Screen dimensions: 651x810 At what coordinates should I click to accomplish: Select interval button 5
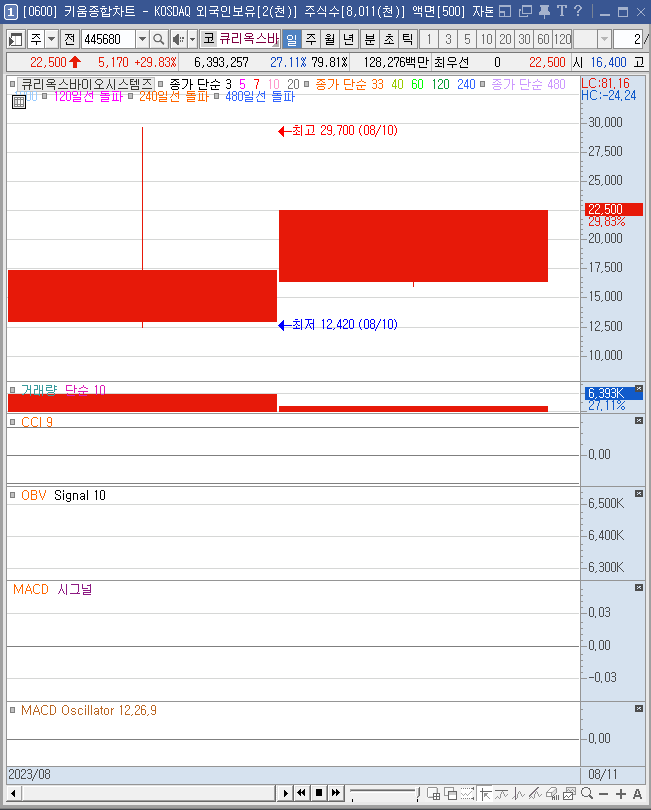coord(467,39)
